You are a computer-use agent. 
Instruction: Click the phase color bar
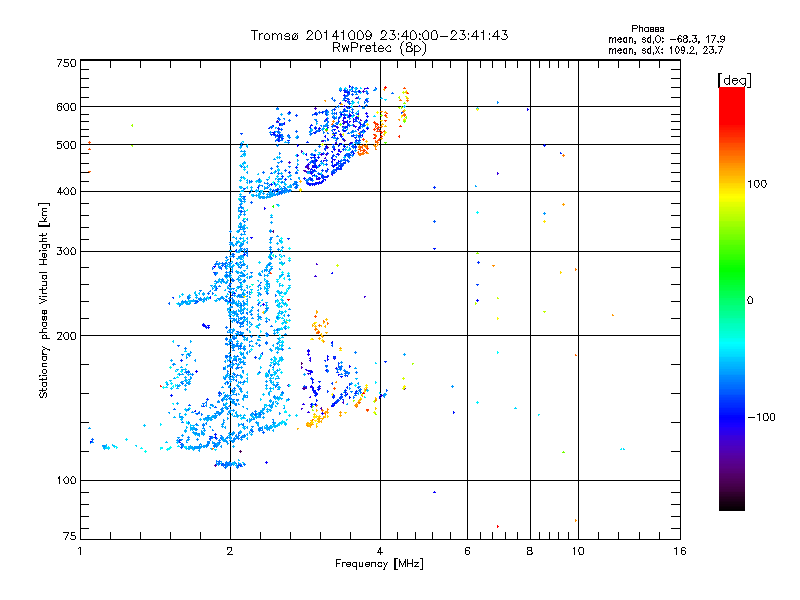point(732,298)
